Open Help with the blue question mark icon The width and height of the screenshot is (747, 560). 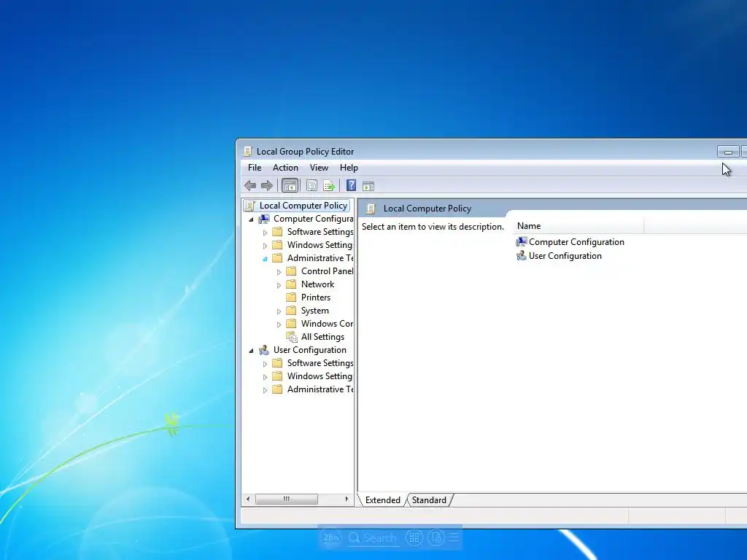(351, 185)
